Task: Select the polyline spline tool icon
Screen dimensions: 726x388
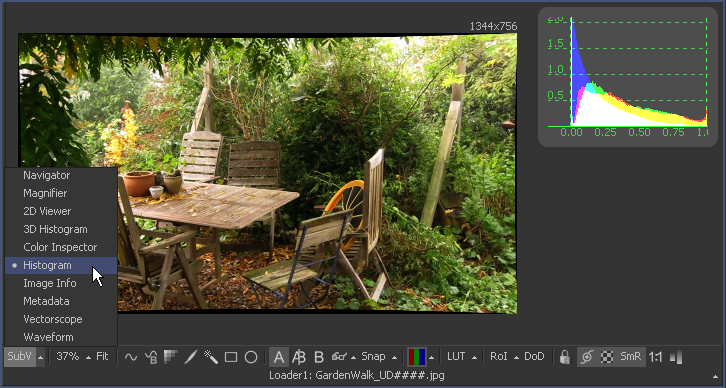Action: tap(131, 357)
